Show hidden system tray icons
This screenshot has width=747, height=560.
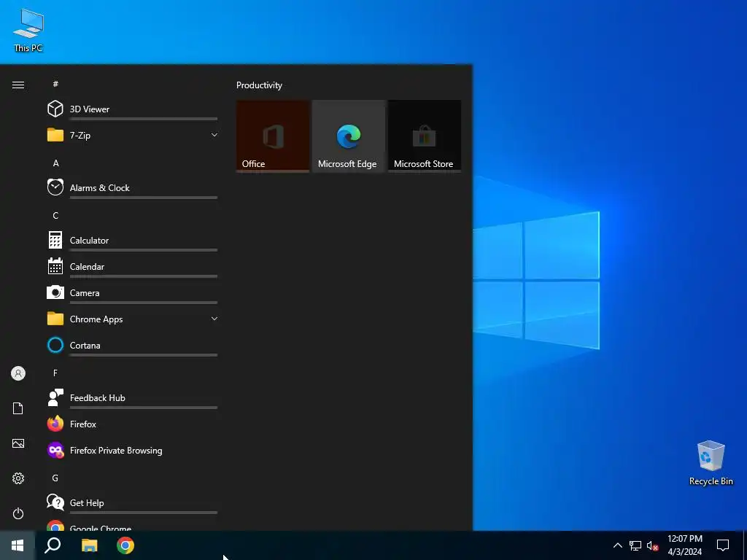click(617, 545)
